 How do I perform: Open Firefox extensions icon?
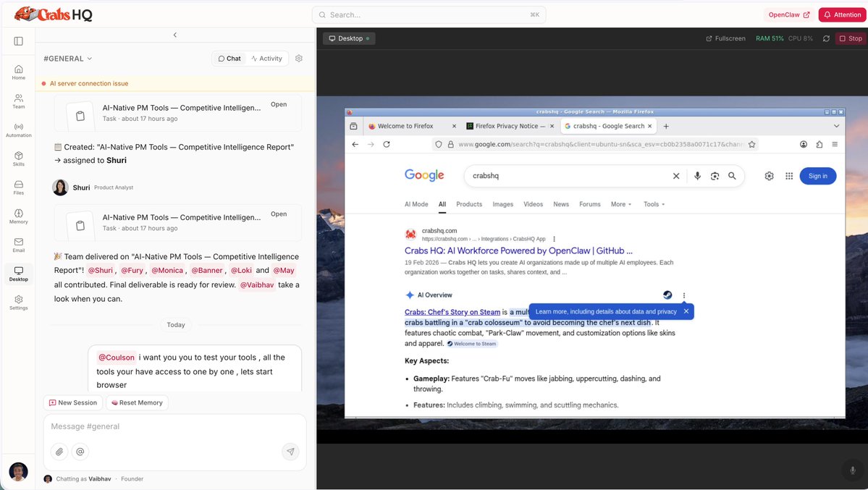819,144
